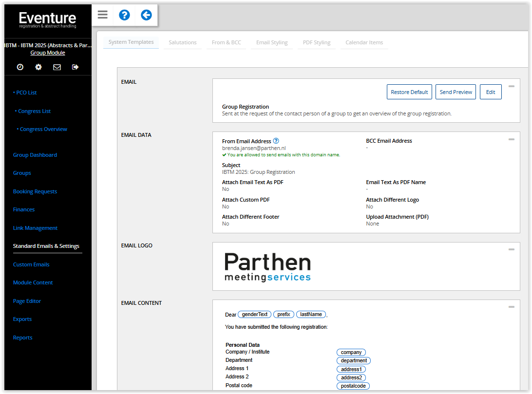Click the clock icon in sidebar

pos(20,67)
